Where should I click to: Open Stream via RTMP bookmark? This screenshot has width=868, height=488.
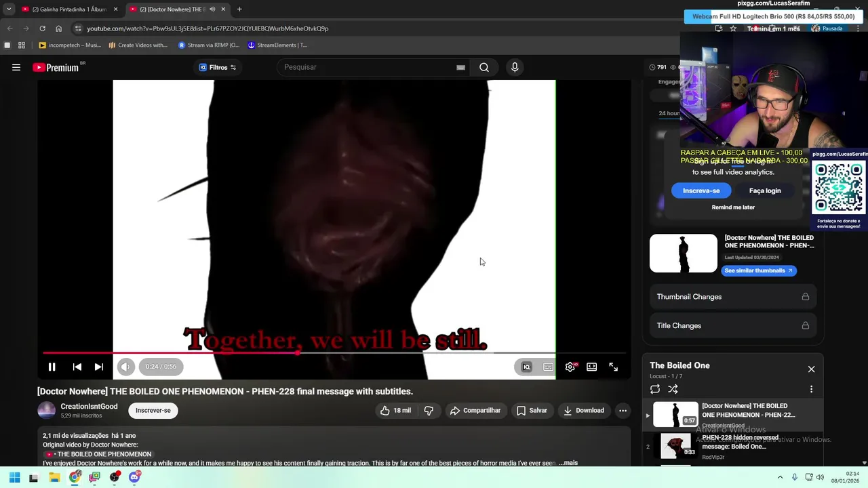(209, 45)
